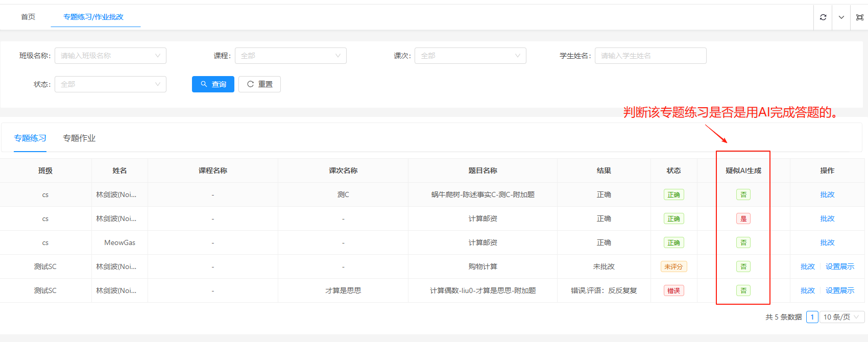This screenshot has width=868, height=342.
Task: Select the 专题练习 tab
Action: pyautogui.click(x=30, y=138)
